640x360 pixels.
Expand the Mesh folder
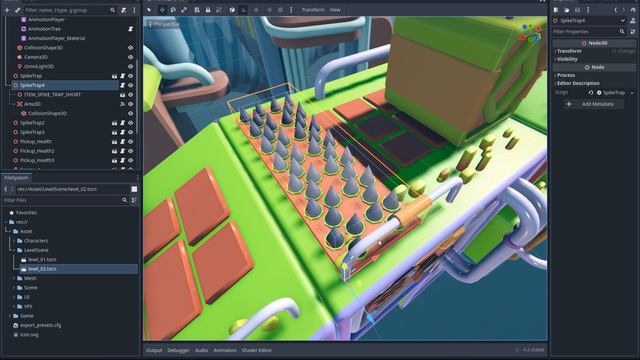14,278
